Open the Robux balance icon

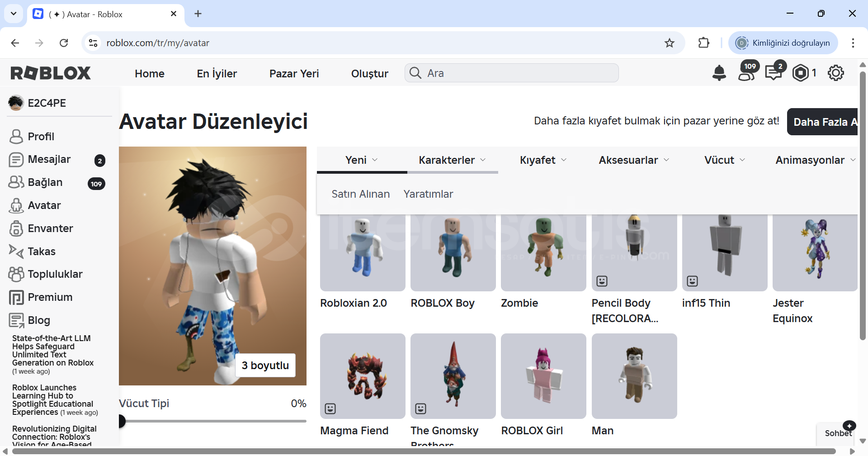click(801, 73)
